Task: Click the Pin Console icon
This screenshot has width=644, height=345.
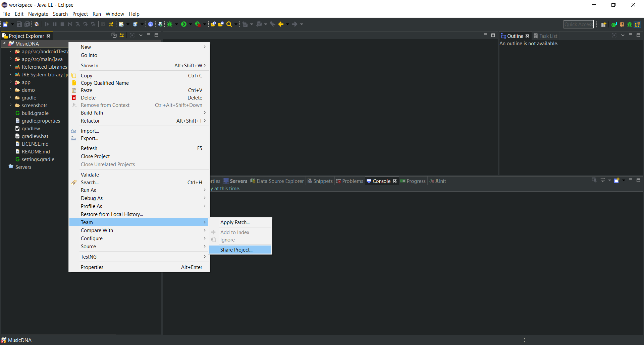Action: coord(594,180)
